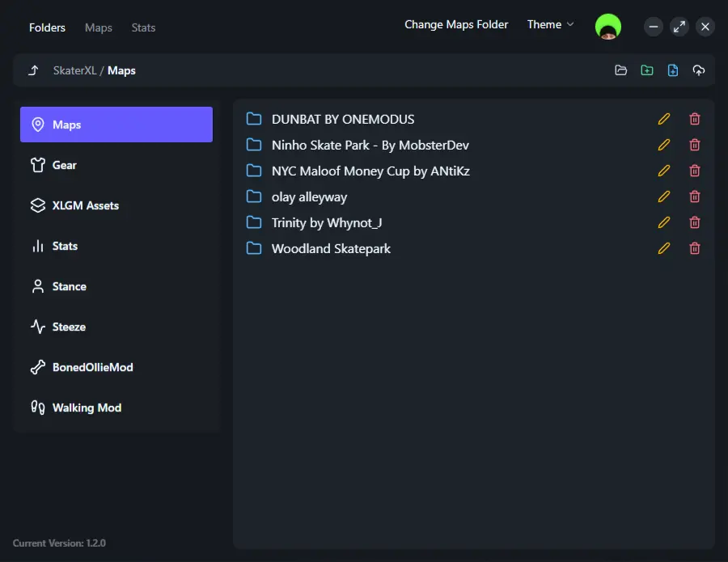
Task: Click folder icon of Woodland Skatepark
Action: [254, 249]
